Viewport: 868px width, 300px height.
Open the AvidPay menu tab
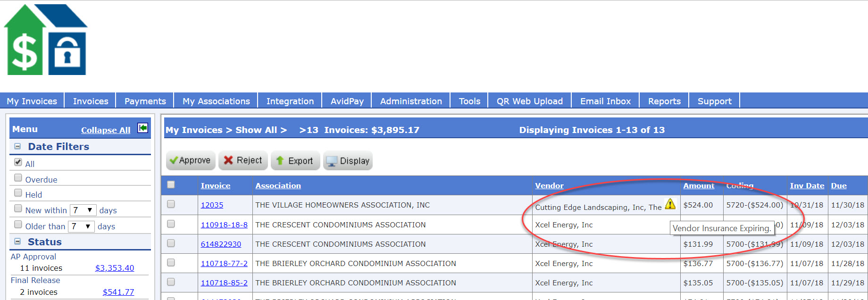[347, 101]
